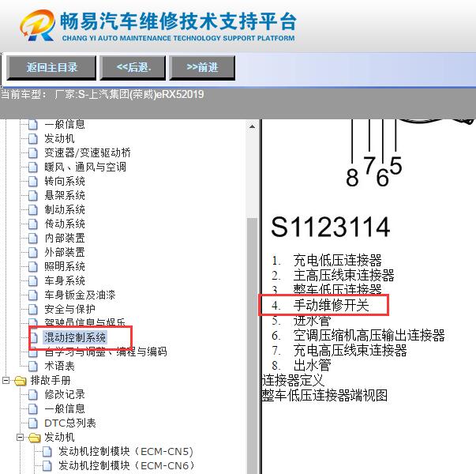
Task: Open 外部装置 tree item
Action: (65, 253)
